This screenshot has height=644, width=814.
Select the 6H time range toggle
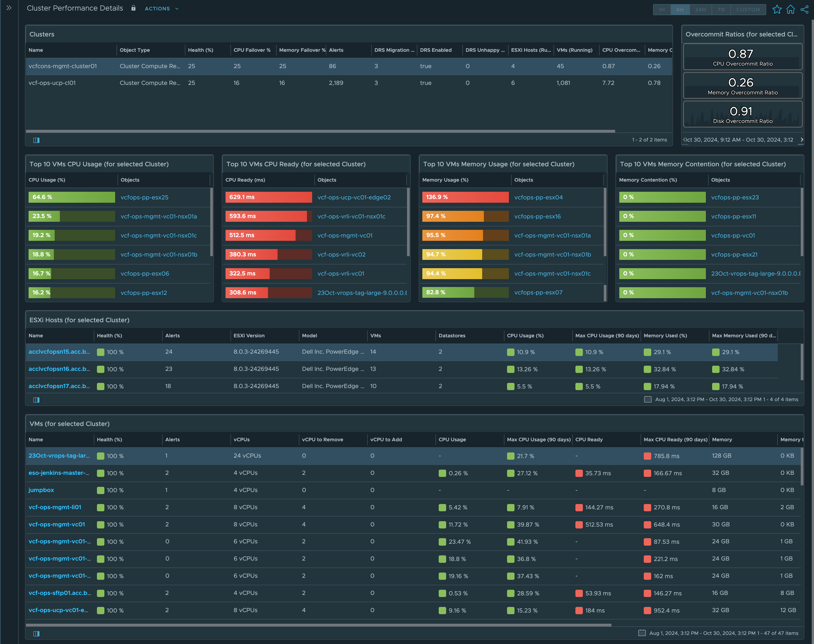(x=680, y=10)
